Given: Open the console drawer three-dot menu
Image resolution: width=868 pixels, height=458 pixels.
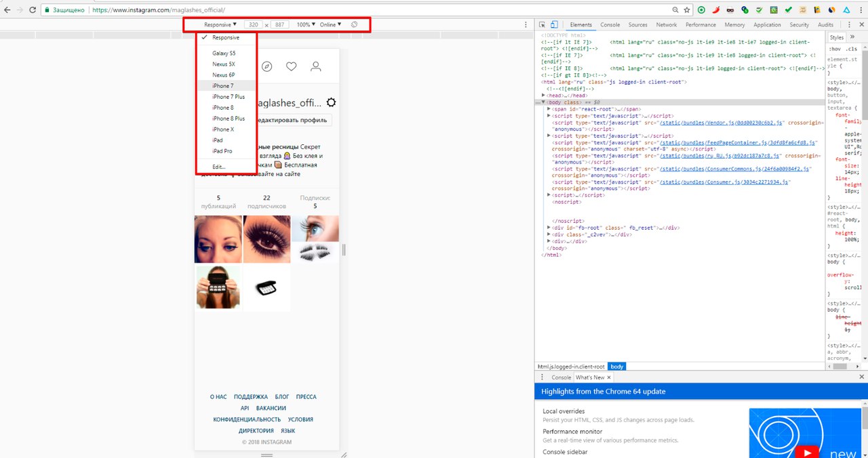Looking at the screenshot, I should (542, 377).
